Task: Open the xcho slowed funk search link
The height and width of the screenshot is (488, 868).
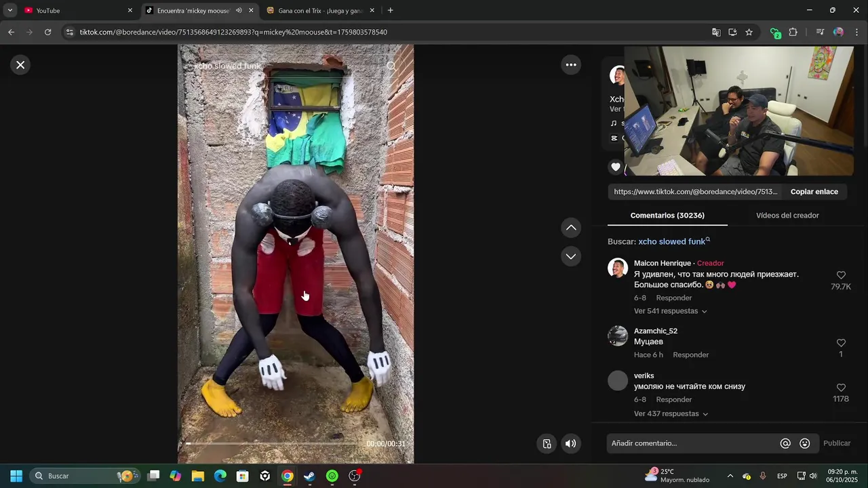Action: pos(673,241)
